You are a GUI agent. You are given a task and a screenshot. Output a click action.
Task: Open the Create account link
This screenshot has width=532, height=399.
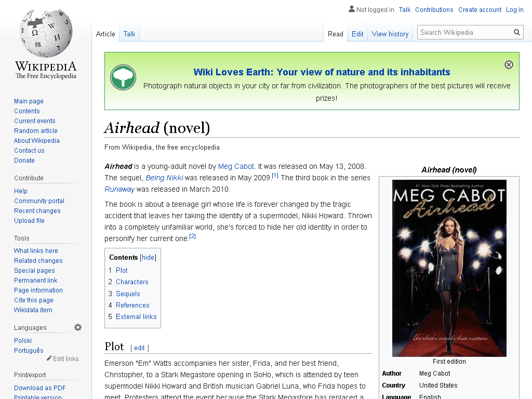coord(480,10)
